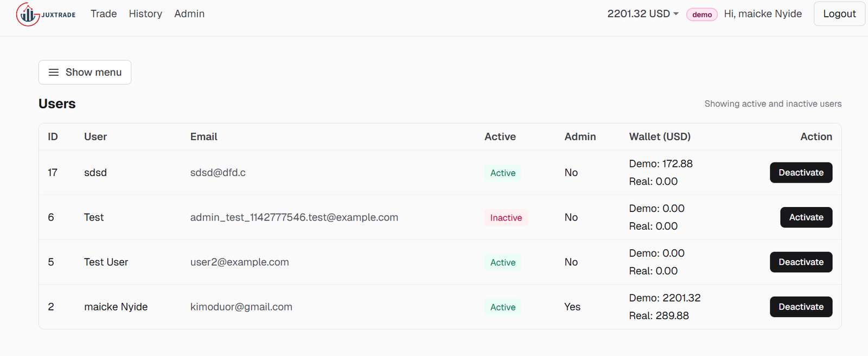Click the Wallet (USD) column header
The image size is (868, 356).
tap(660, 137)
